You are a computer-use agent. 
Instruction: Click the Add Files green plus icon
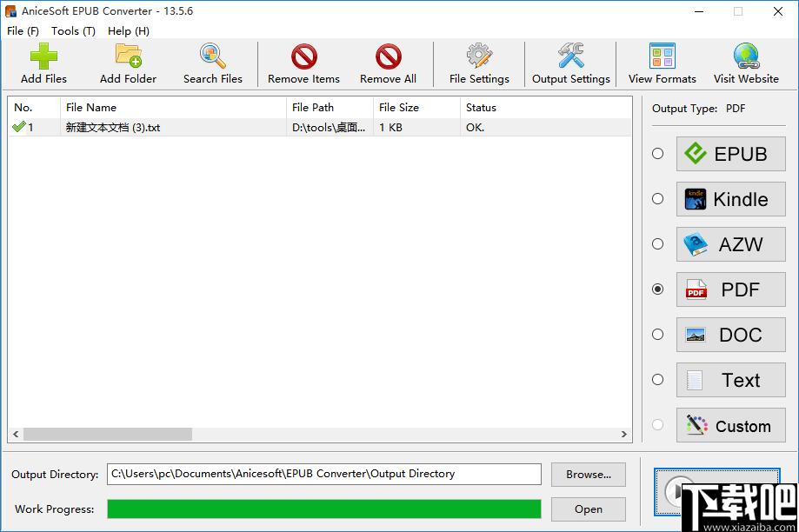43,56
